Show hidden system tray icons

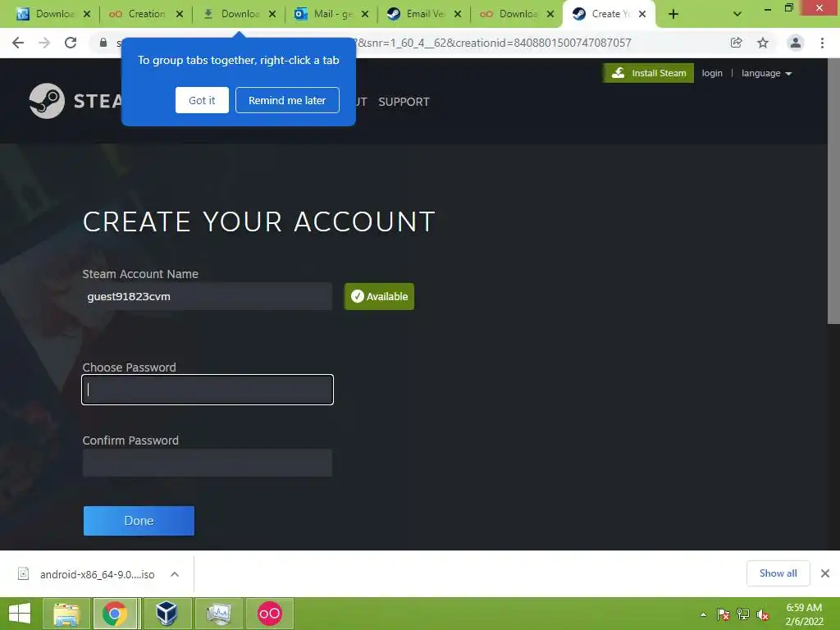coord(703,614)
